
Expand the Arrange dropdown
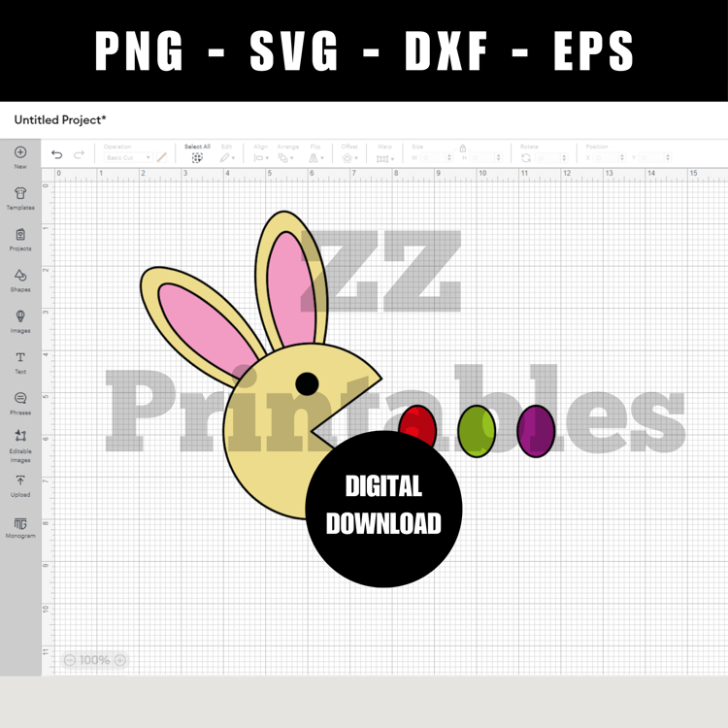click(x=286, y=158)
